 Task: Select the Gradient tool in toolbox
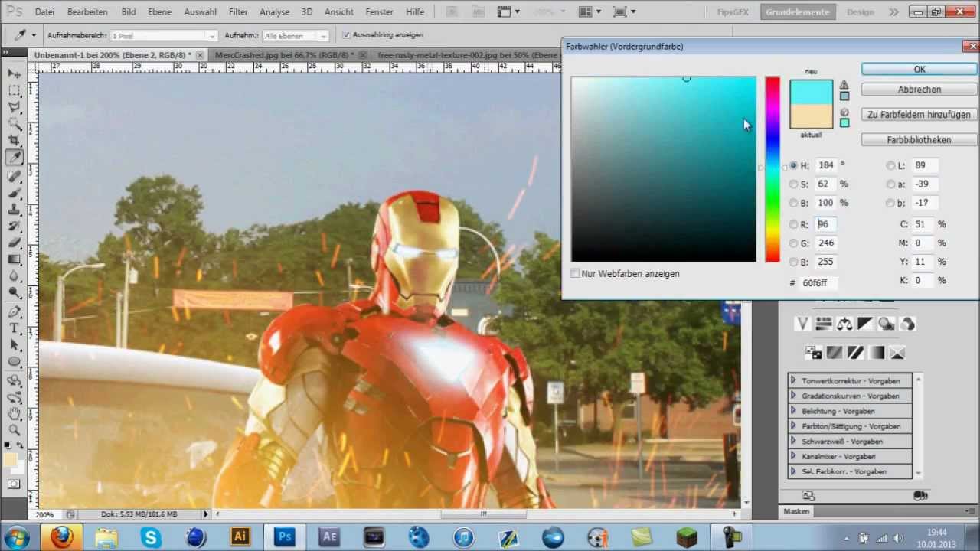coord(14,259)
